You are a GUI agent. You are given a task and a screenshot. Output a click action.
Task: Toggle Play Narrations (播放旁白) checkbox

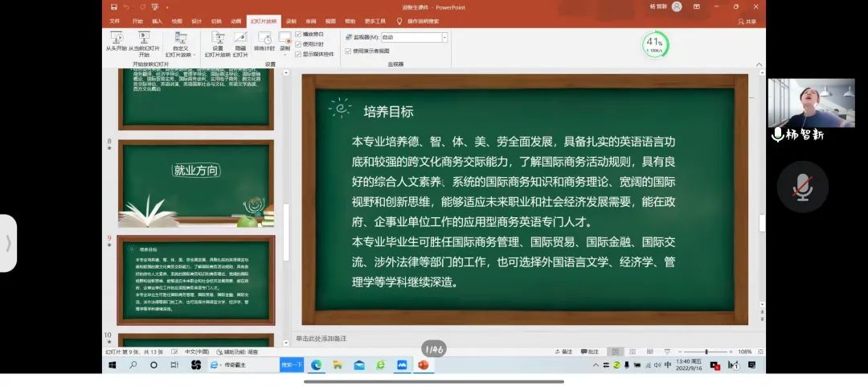pyautogui.click(x=299, y=34)
